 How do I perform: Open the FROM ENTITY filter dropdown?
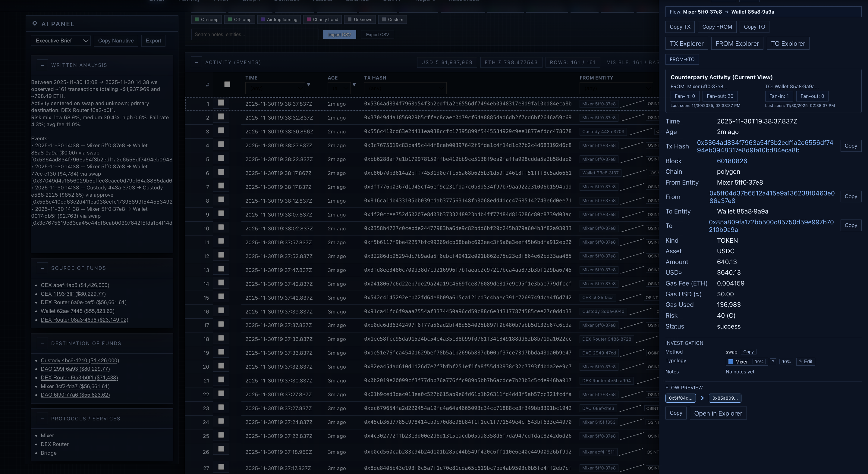pyautogui.click(x=616, y=88)
